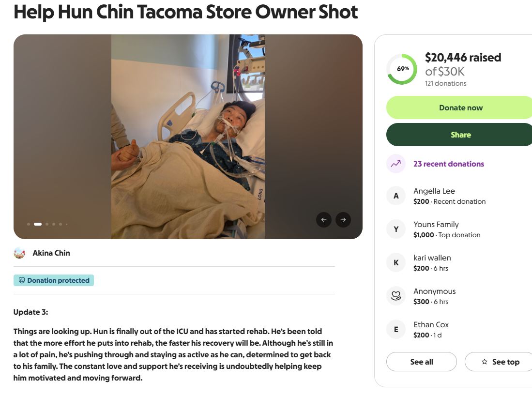The width and height of the screenshot is (532, 397).
Task: Click Angella Lee's letter A avatar
Action: (x=396, y=196)
